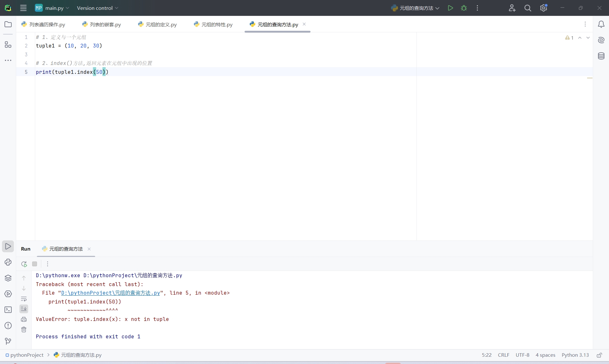Open the Git version control tool window
609x364 pixels.
[x=8, y=341]
